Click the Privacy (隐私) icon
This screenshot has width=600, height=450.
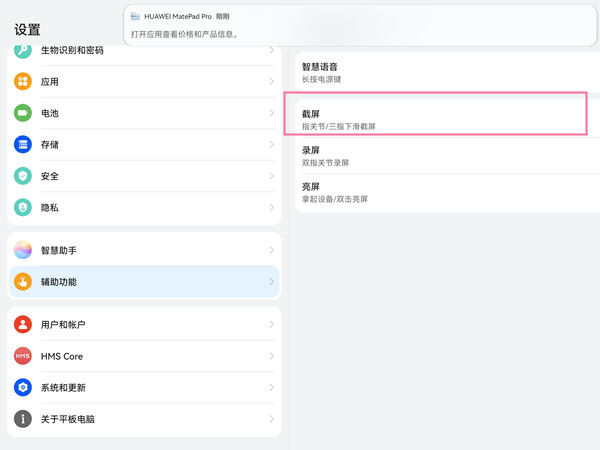point(23,207)
